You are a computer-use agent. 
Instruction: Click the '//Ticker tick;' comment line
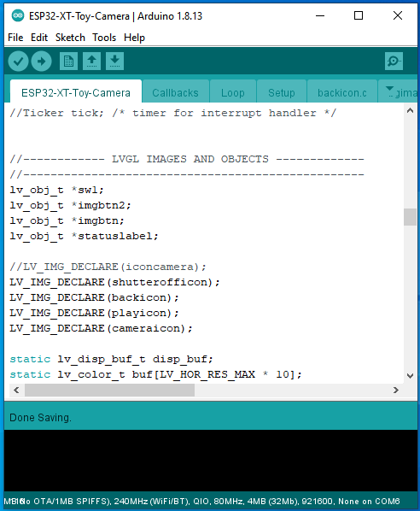click(173, 113)
